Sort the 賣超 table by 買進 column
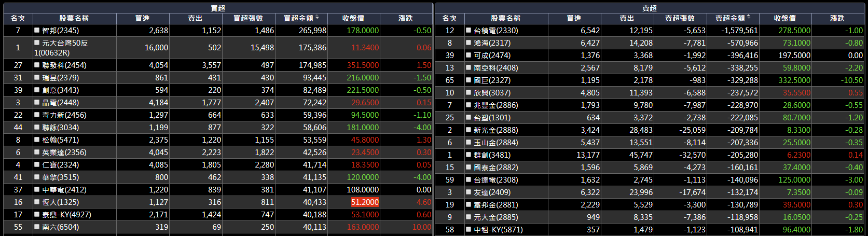Screen dimensions: 868x236 574,18
